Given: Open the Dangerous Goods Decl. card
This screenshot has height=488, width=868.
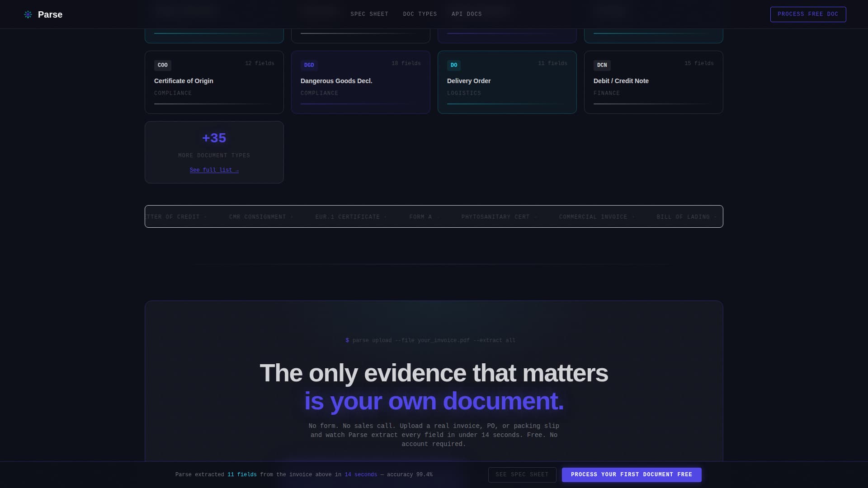Looking at the screenshot, I should point(361,82).
